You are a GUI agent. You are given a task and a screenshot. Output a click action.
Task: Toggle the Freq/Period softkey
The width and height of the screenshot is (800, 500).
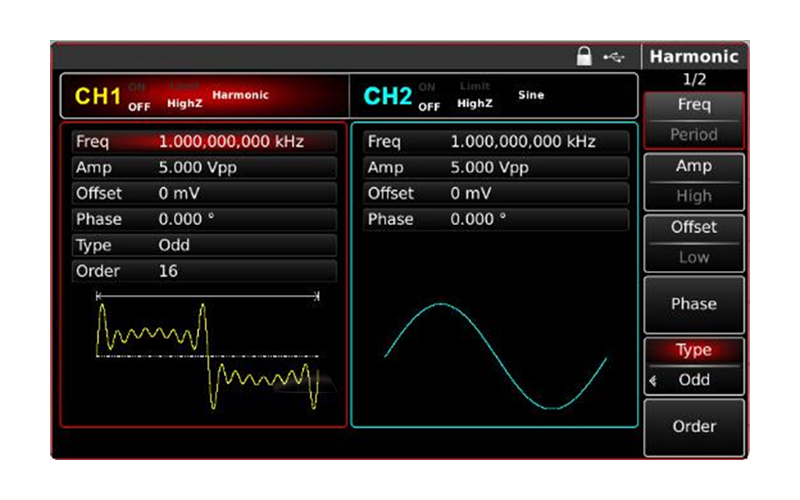pos(693,119)
